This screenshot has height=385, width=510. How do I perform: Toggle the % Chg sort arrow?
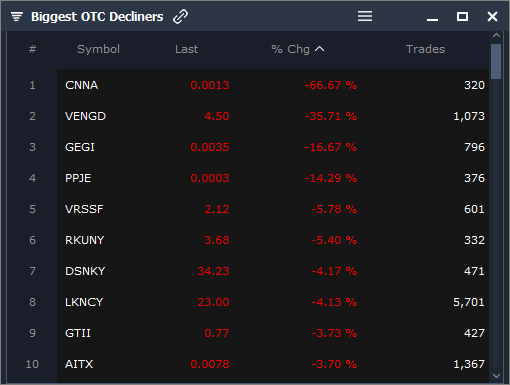[x=319, y=49]
